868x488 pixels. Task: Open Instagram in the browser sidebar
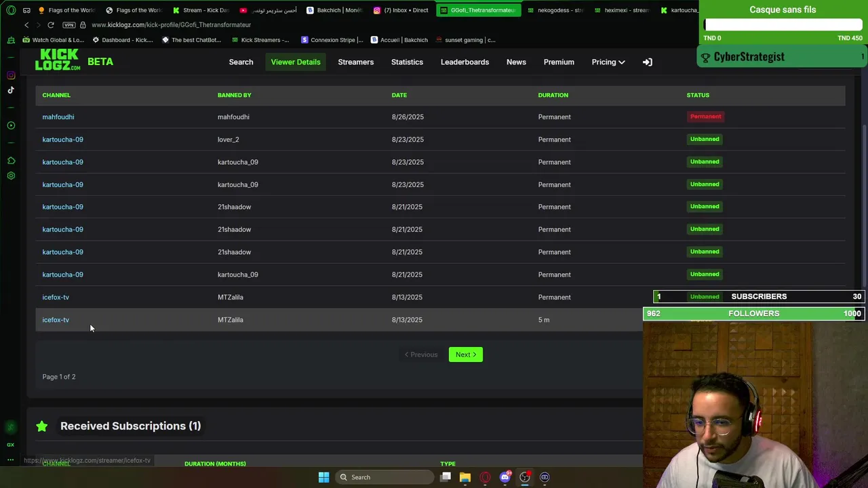(x=11, y=75)
